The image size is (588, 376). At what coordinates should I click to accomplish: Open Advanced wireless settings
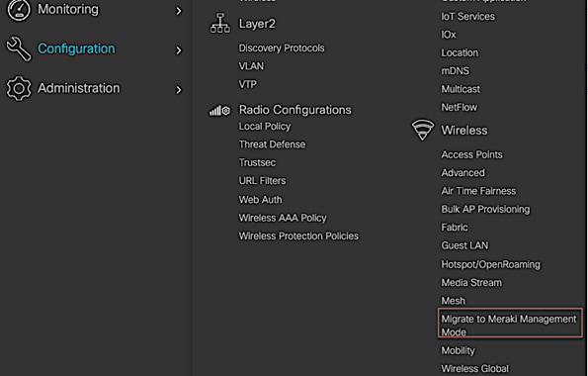[463, 173]
